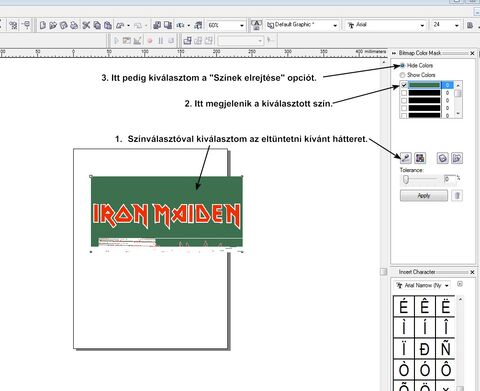480x391 pixels.
Task: Select the Ë character
Action: (x=445, y=306)
